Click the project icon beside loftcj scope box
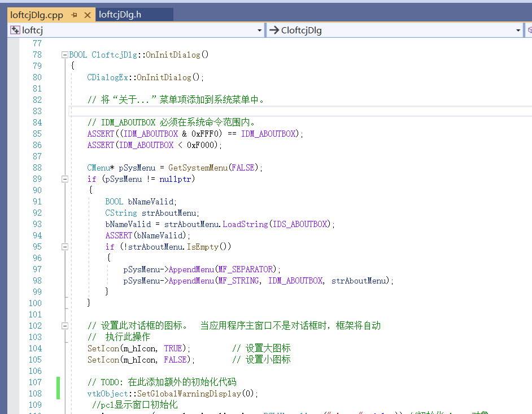 (x=14, y=29)
